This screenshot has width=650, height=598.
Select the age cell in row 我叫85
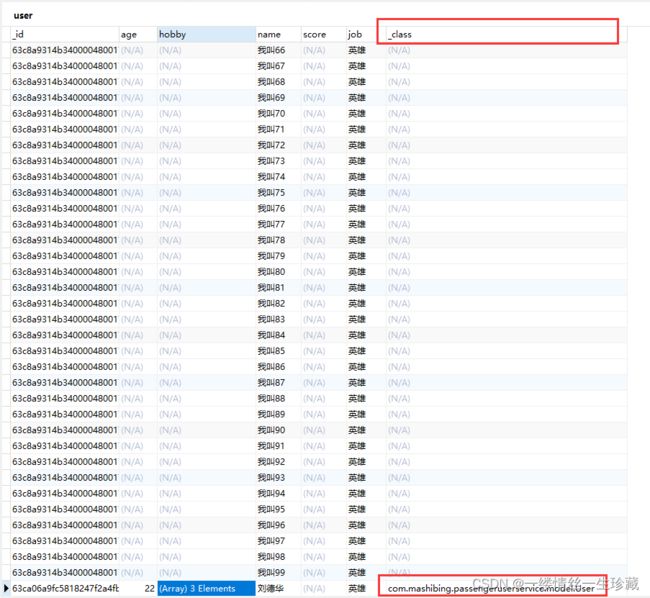tap(138, 351)
